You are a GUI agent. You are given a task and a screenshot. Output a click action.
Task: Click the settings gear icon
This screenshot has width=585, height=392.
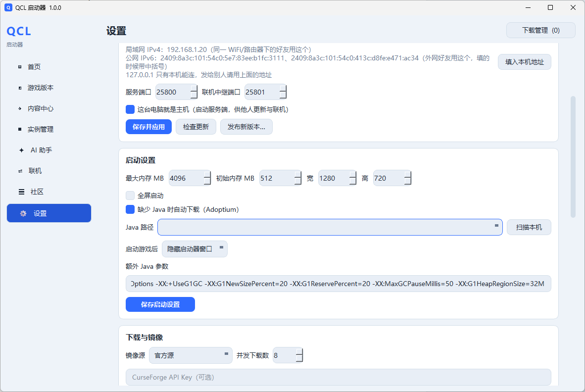[23, 213]
